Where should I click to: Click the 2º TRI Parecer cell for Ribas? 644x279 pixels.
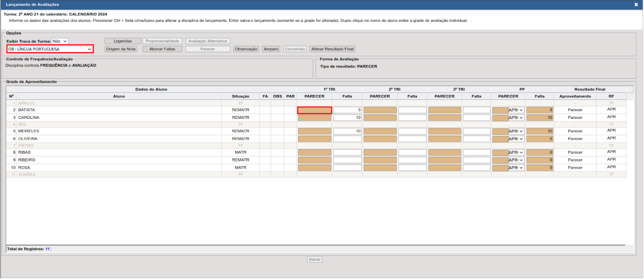click(380, 152)
